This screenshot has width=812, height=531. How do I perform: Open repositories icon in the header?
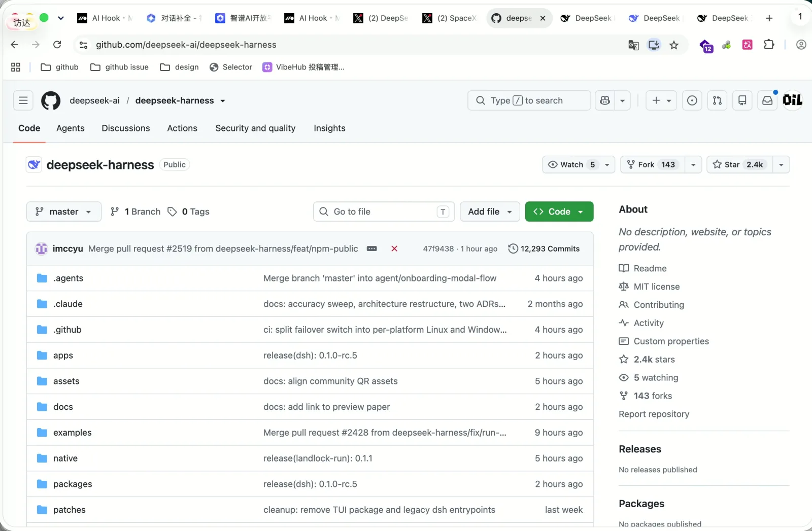[x=742, y=100]
